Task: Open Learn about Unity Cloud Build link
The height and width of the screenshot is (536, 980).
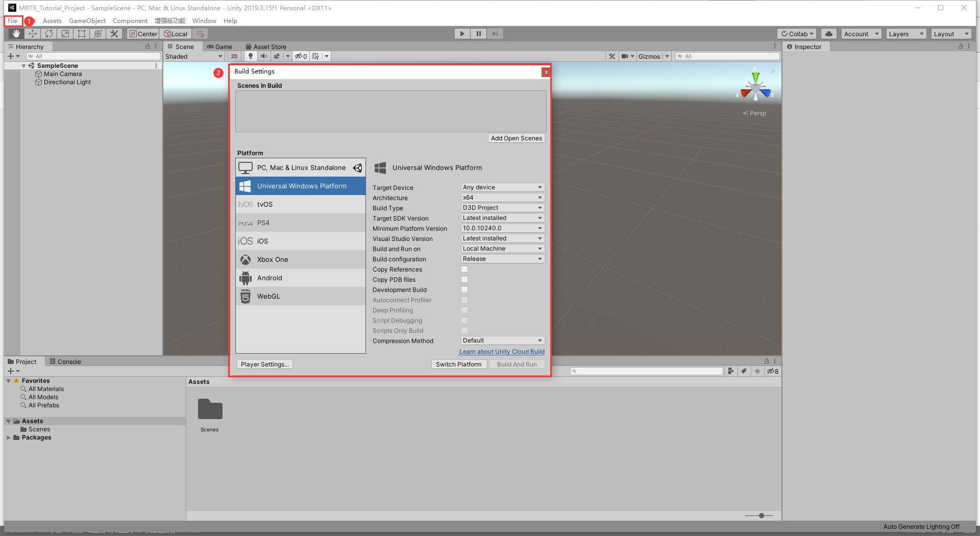Action: 502,352
